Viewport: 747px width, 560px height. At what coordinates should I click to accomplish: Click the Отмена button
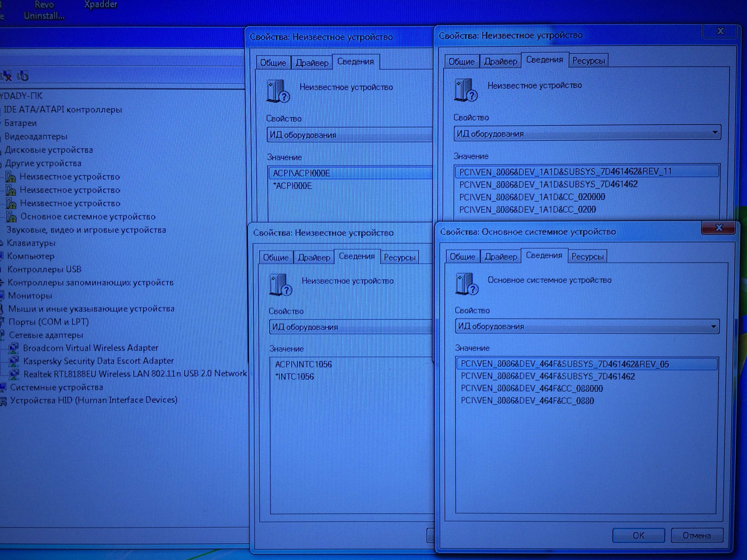[697, 535]
